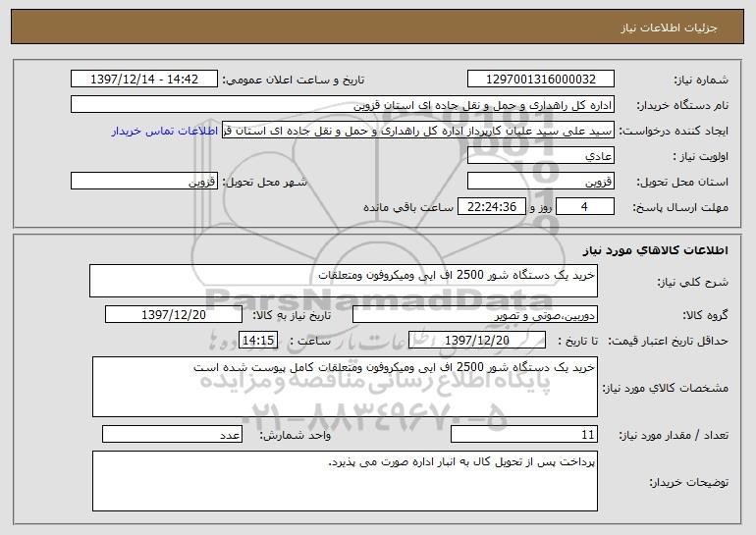Click the شهر محل تحویل field
Screen dimensions: 756x535
tap(144, 182)
